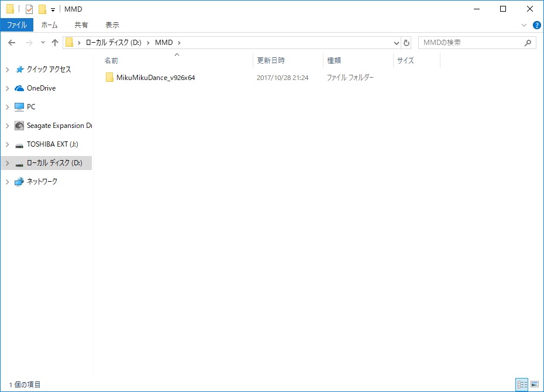The height and width of the screenshot is (392, 544).
Task: Open the recent locations dropdown
Action: tap(43, 42)
